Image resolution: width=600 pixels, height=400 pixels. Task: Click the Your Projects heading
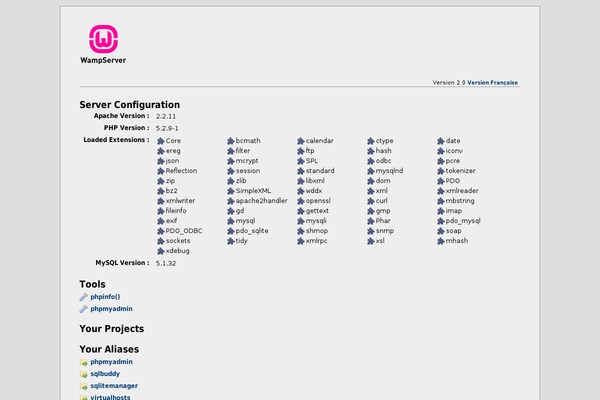pos(112,329)
